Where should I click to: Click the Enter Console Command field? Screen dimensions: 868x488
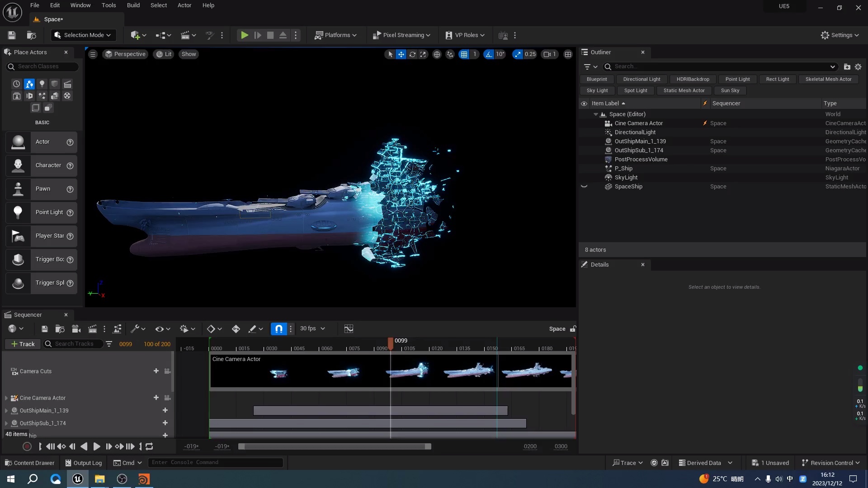[216, 462]
